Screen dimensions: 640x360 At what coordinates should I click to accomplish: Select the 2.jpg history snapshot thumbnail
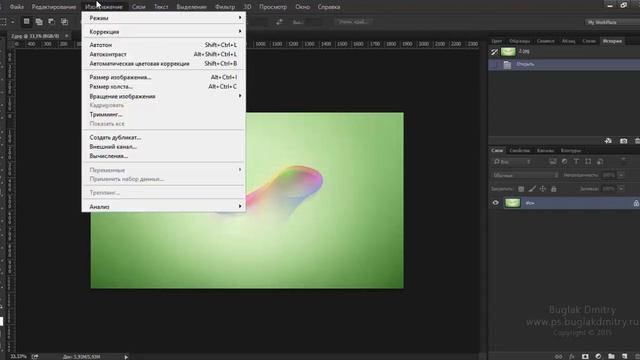[508, 51]
